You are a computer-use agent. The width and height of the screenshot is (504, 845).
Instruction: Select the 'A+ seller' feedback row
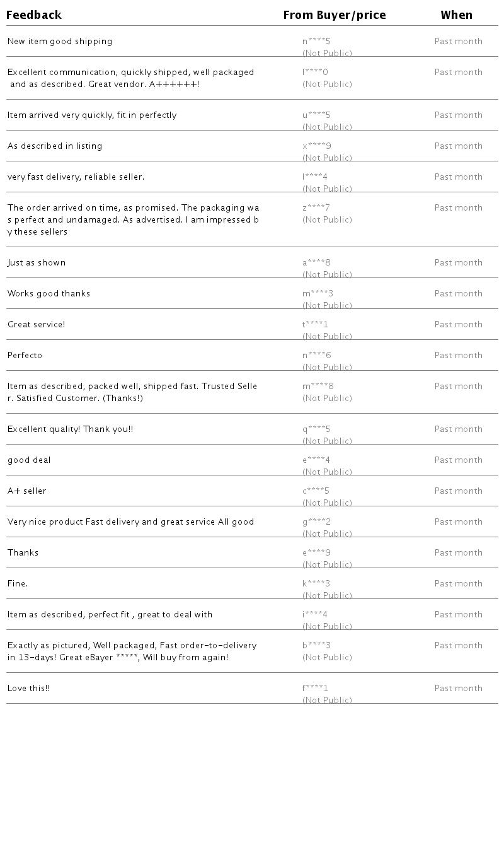tap(252, 491)
